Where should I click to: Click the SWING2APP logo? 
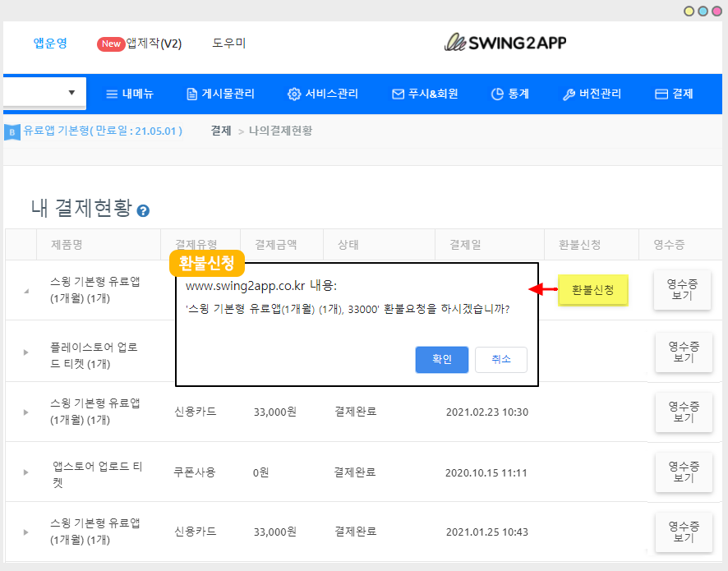click(505, 43)
